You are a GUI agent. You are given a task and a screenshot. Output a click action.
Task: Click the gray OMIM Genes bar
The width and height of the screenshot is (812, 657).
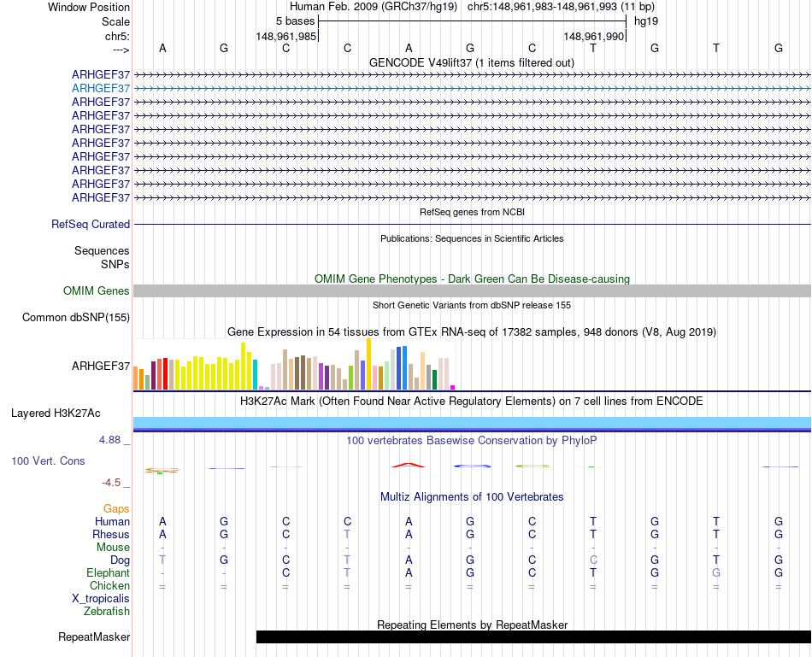[x=472, y=290]
